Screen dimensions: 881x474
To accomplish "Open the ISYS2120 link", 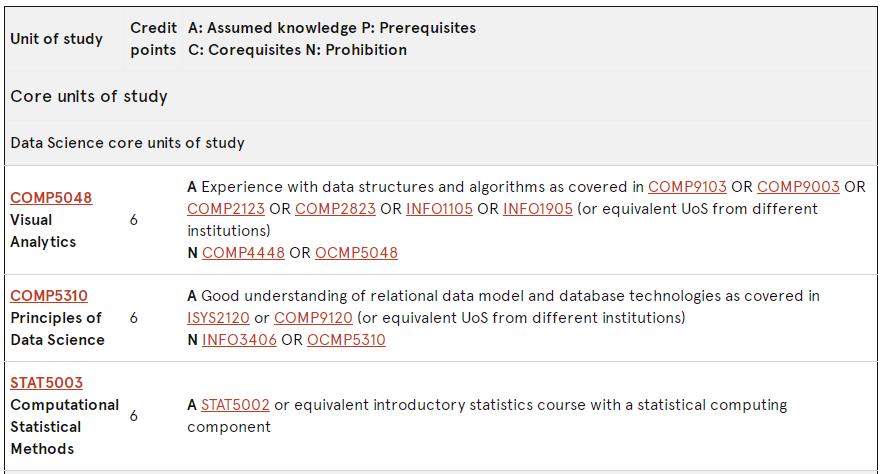I will (218, 317).
